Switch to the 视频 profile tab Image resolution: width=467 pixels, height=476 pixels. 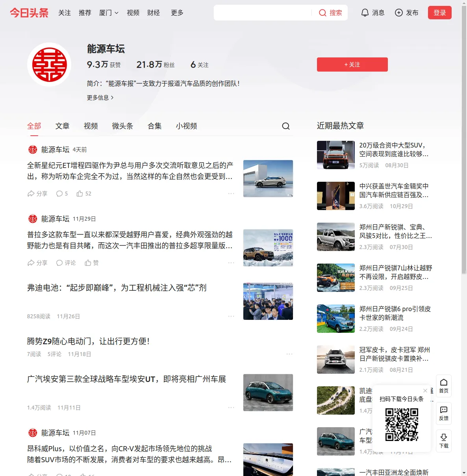(x=91, y=126)
